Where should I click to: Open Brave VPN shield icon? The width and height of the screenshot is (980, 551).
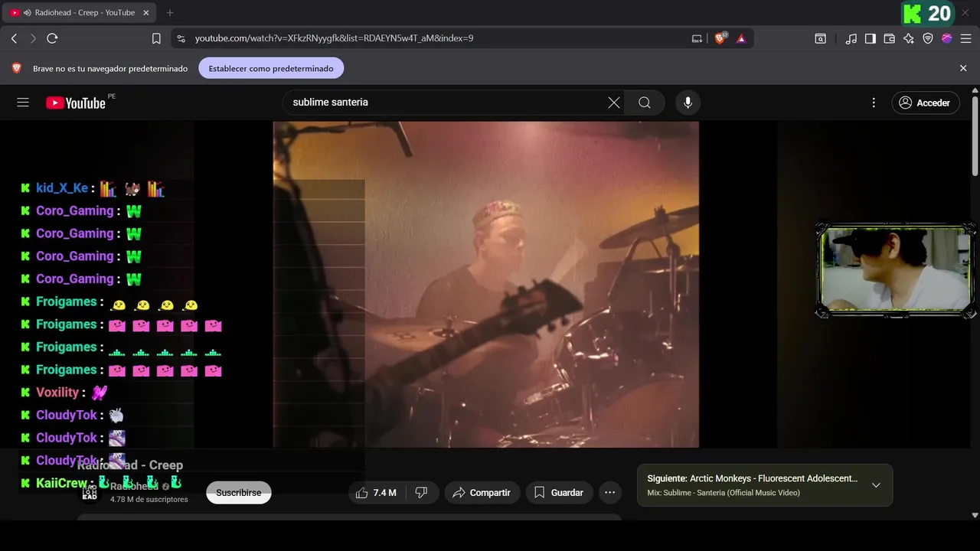[x=928, y=38]
